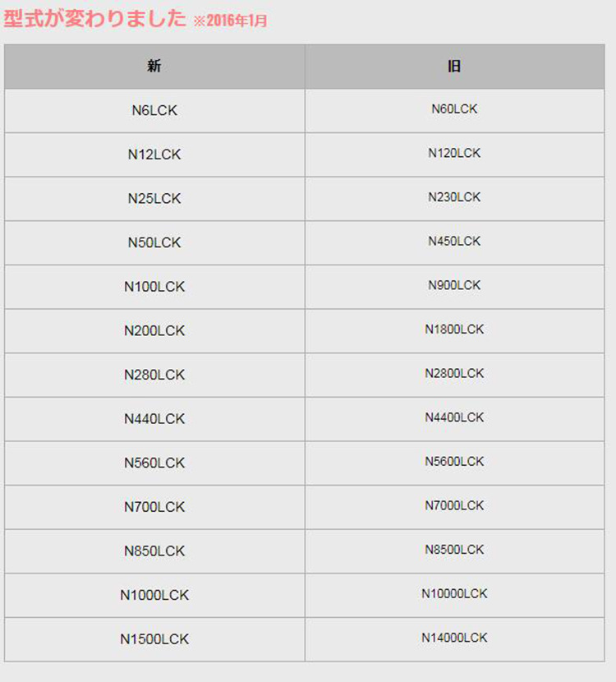Select the N440LCK cell

pos(154,418)
